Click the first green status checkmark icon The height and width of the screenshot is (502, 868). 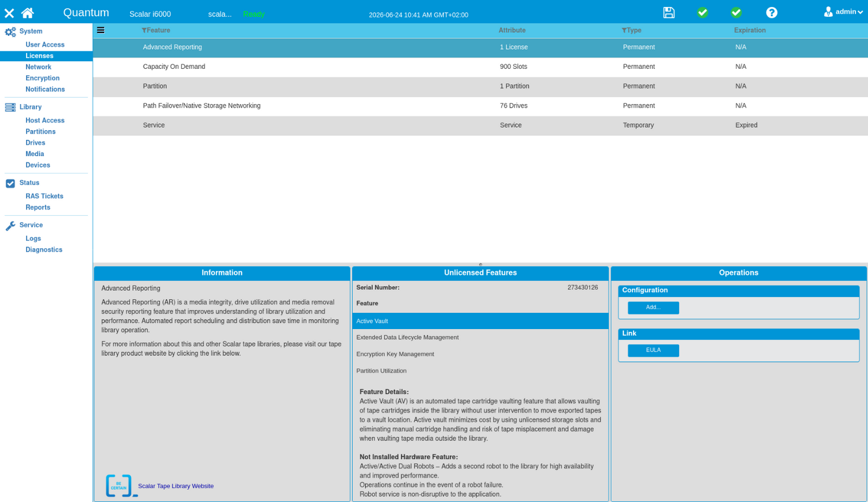point(703,12)
